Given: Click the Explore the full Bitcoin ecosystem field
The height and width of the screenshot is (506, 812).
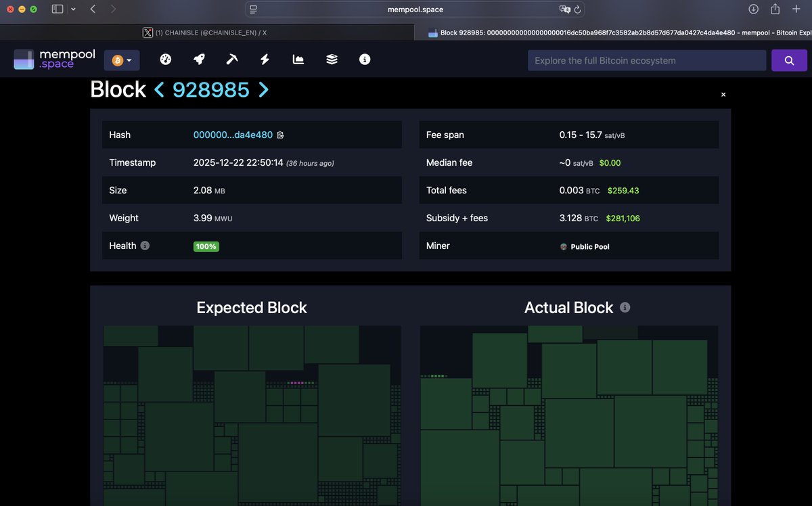Looking at the screenshot, I should 646,60.
